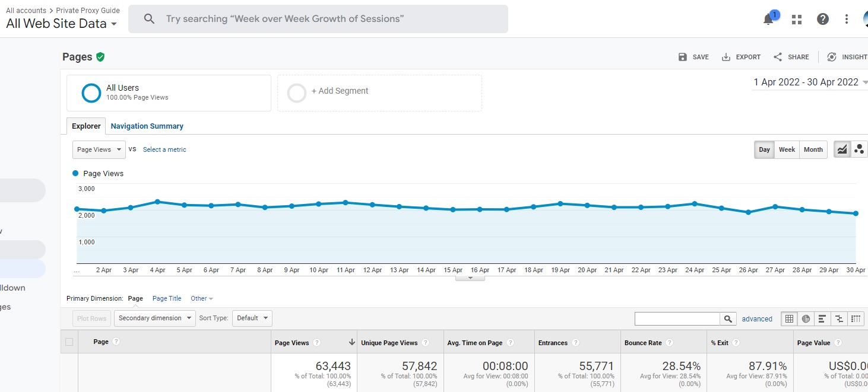Click help icon beside Entrances header
The width and height of the screenshot is (868, 392).
coord(575,343)
